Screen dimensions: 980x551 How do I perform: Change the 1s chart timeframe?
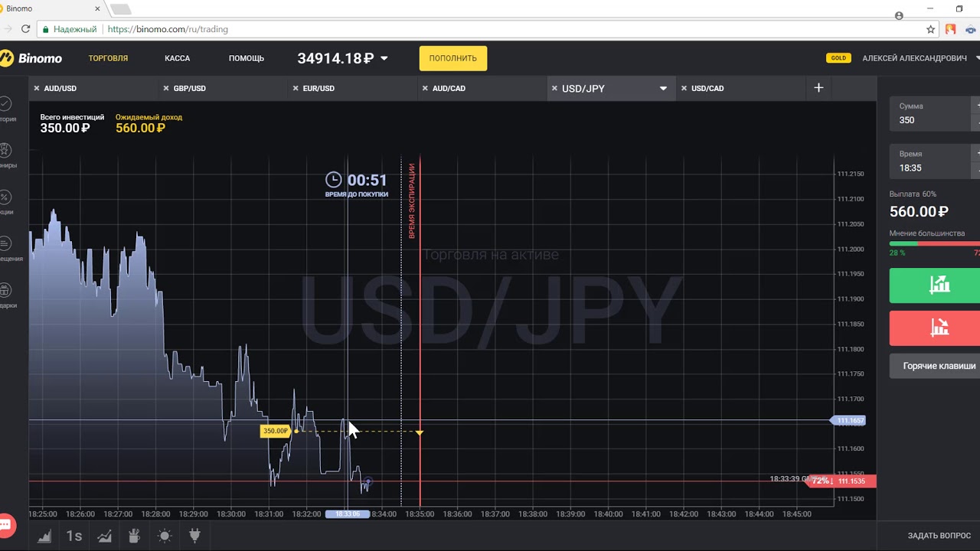click(x=74, y=536)
